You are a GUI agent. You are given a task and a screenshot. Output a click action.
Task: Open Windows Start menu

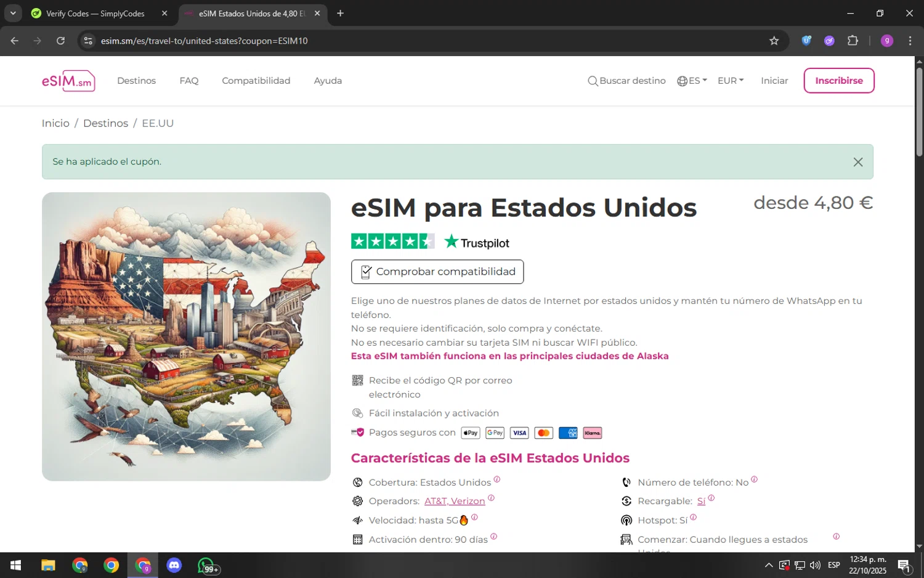point(16,565)
